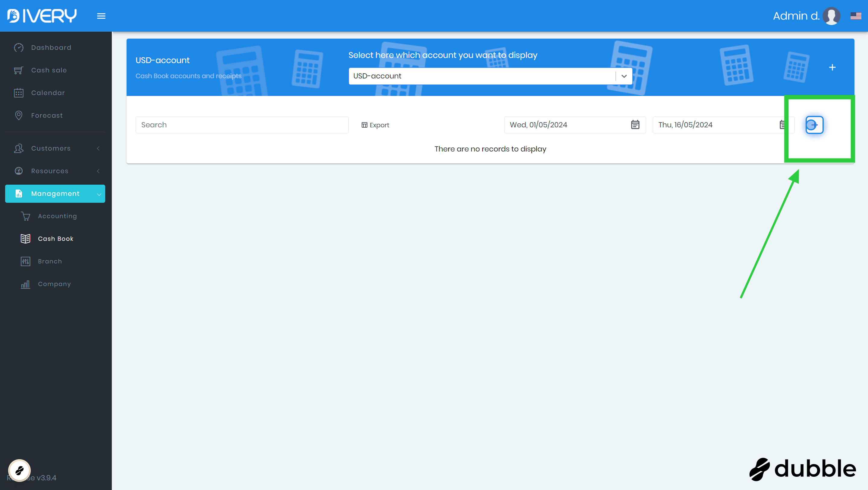The height and width of the screenshot is (490, 868).
Task: Open Dashboard from the sidebar
Action: coord(51,48)
